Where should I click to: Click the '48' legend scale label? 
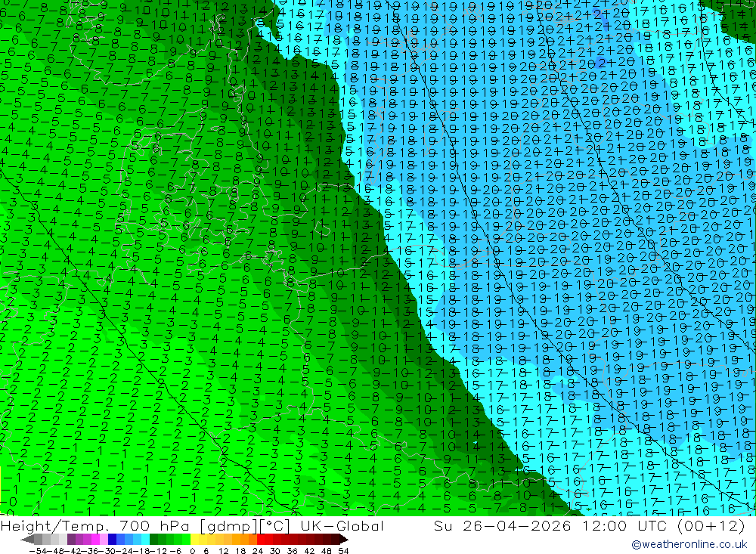tap(327, 551)
